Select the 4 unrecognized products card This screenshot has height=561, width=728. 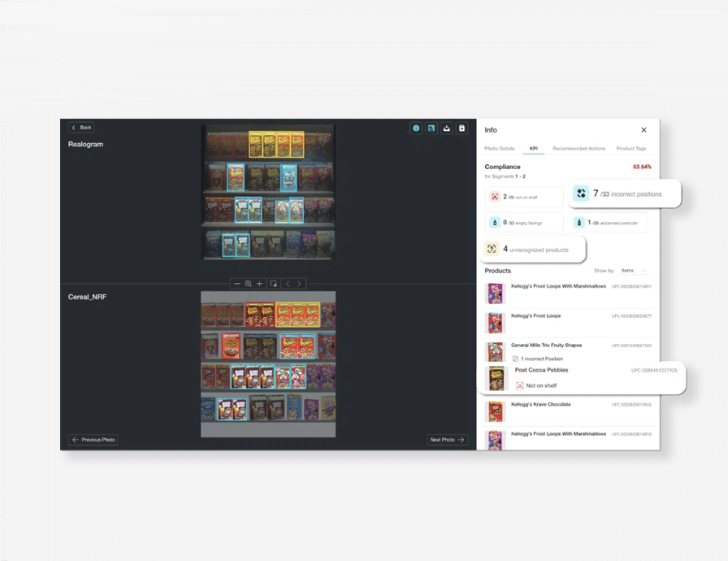pos(535,250)
